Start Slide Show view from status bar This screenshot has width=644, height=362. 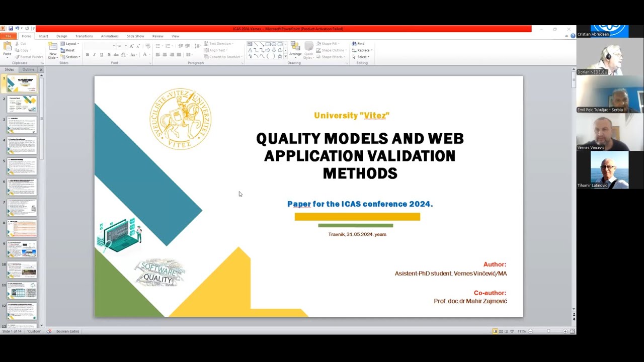[x=512, y=331]
